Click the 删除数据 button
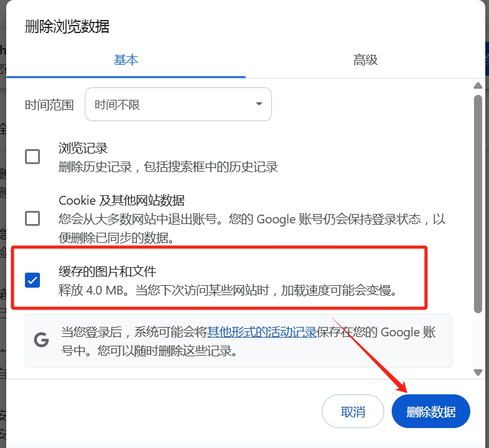This screenshot has width=489, height=448. [430, 412]
